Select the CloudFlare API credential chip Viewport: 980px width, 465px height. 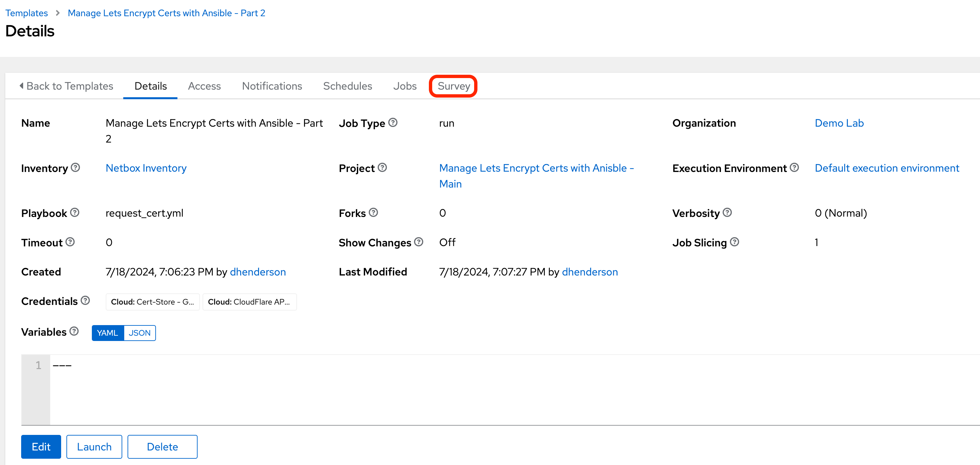(x=249, y=302)
